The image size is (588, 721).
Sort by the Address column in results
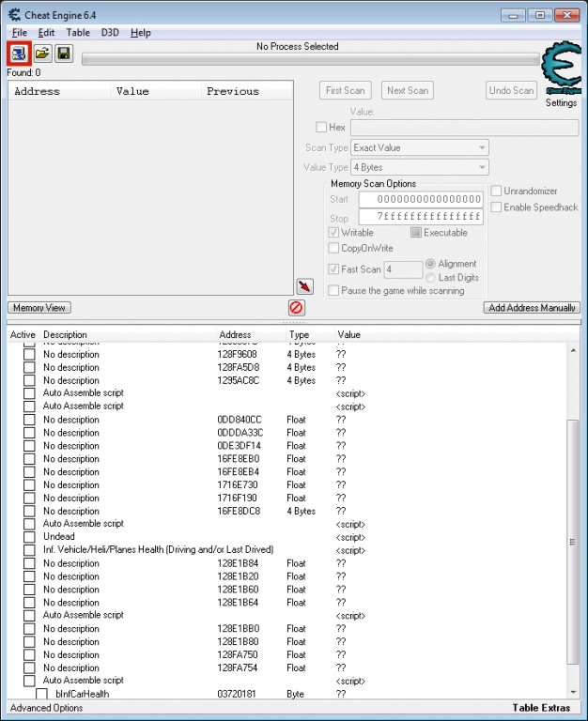click(x=59, y=91)
